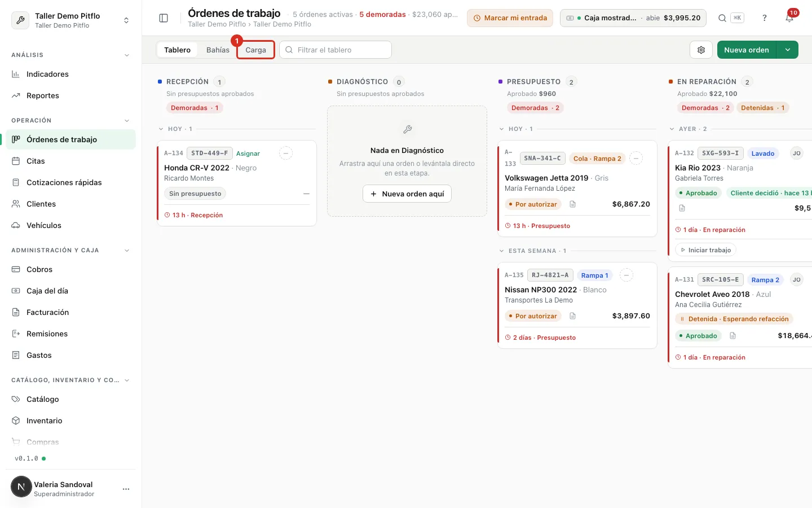The width and height of the screenshot is (812, 508).
Task: Open board settings gear icon
Action: pyautogui.click(x=701, y=50)
